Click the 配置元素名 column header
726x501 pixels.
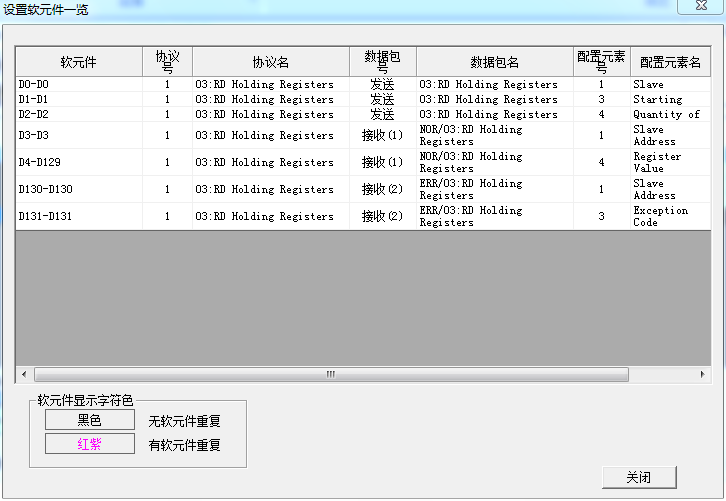click(670, 62)
